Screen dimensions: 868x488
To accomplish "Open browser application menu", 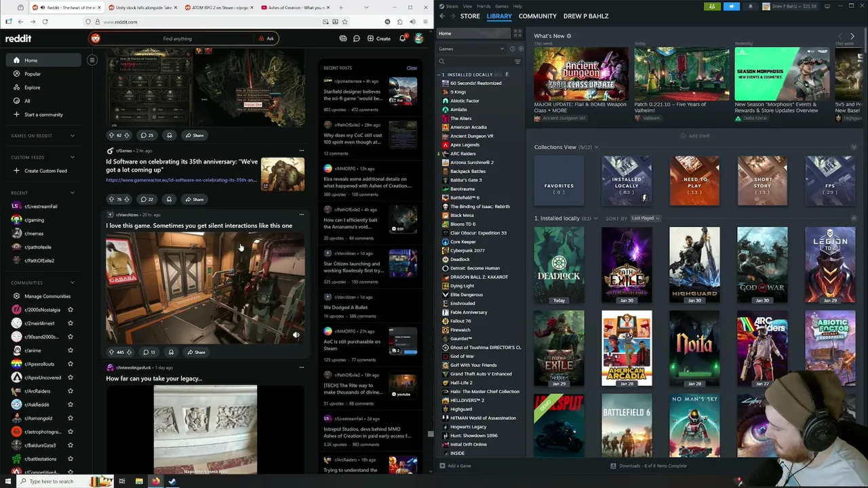I will point(424,22).
